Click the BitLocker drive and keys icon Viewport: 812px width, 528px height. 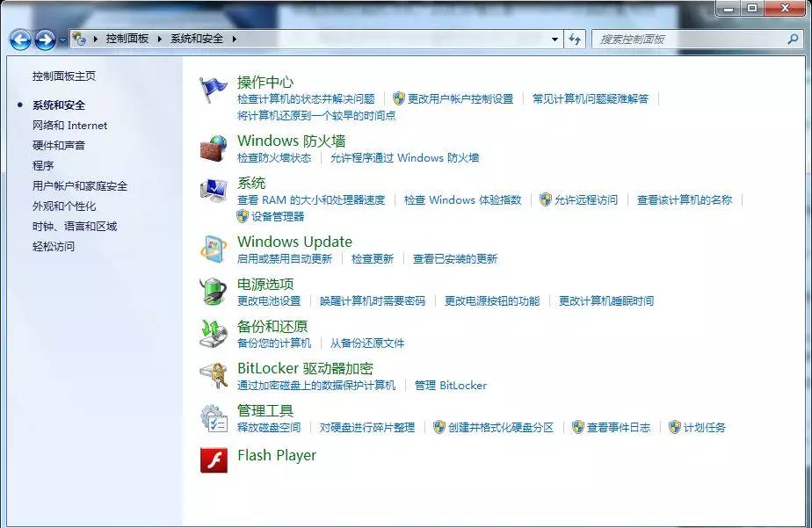click(x=214, y=376)
